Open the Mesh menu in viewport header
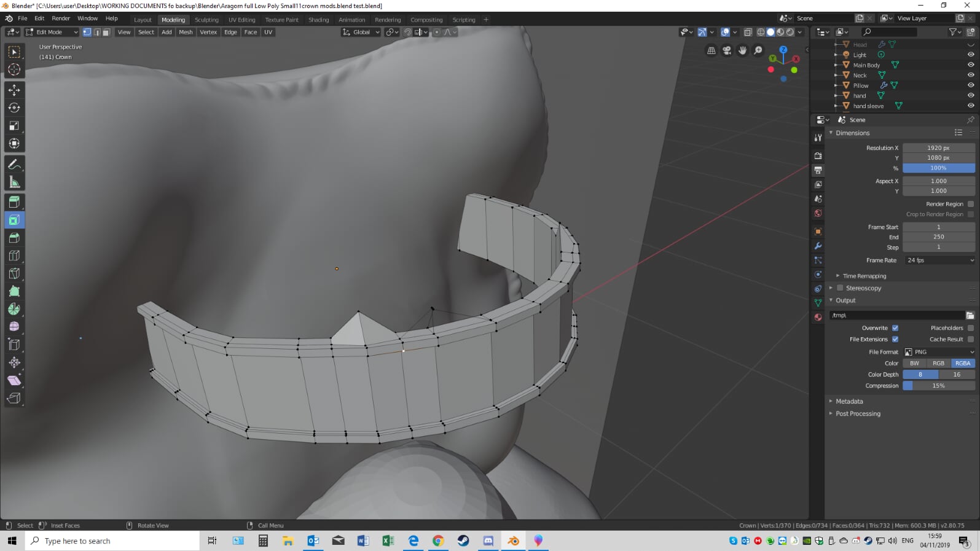 pos(186,32)
